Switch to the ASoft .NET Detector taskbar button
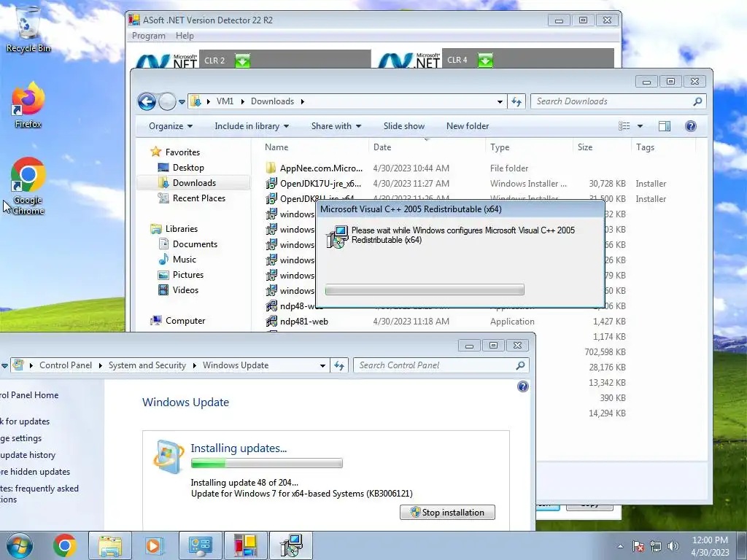The width and height of the screenshot is (747, 560). tap(245, 545)
